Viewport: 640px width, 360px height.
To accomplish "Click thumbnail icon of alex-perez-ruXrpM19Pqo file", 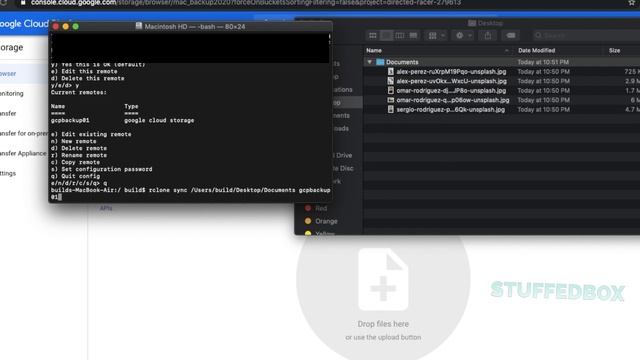I will coord(391,71).
